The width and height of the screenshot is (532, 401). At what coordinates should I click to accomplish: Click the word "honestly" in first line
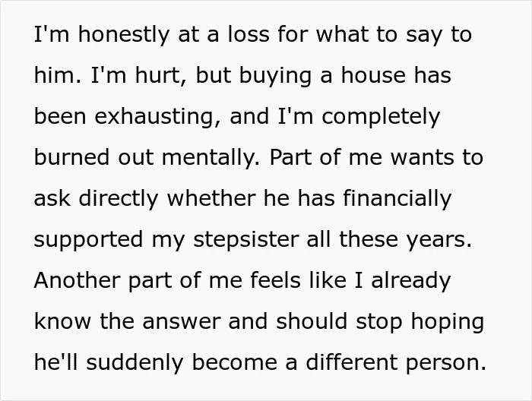pos(123,35)
